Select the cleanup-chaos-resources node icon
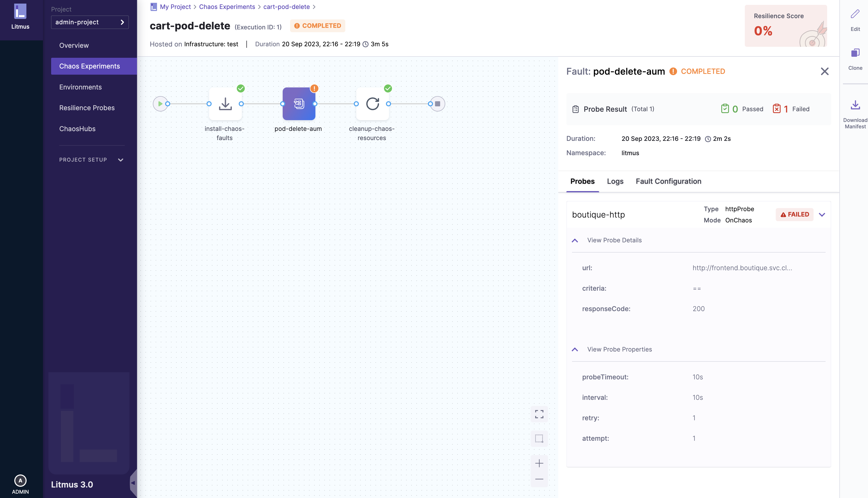 click(x=372, y=104)
